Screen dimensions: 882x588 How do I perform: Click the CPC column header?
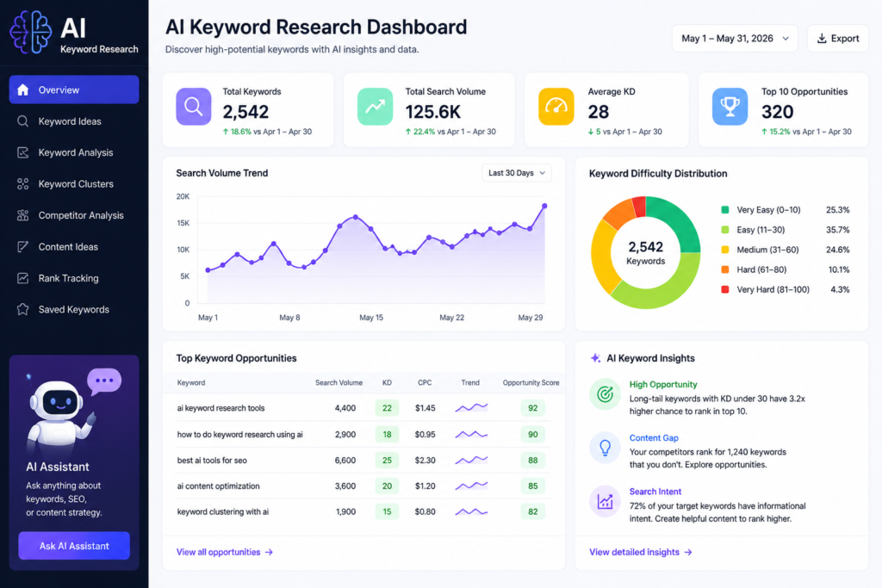425,383
